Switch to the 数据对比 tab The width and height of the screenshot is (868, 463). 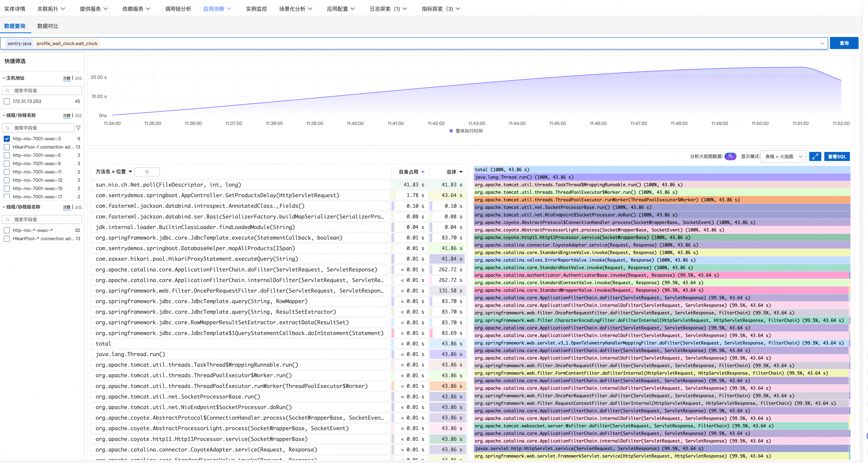(47, 26)
